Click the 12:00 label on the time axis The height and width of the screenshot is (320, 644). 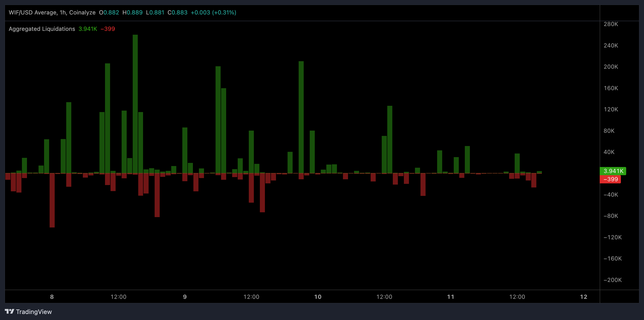pos(119,297)
